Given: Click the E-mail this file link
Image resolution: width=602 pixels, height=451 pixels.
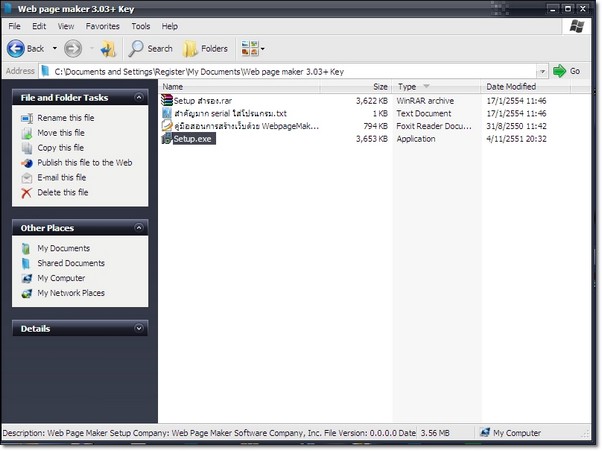Looking at the screenshot, I should (x=61, y=178).
